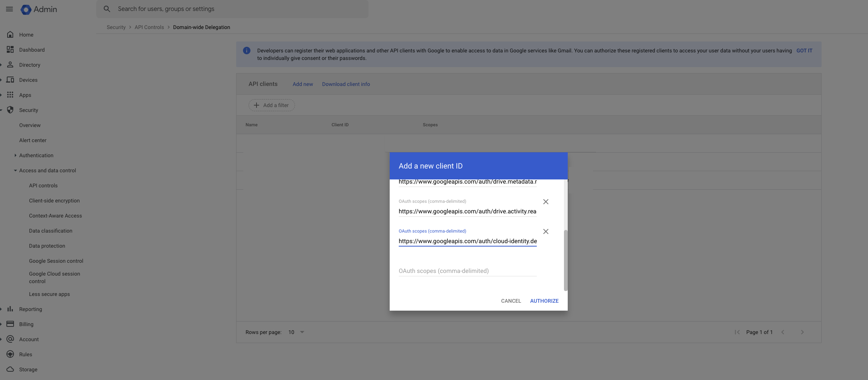Click the empty OAuth scopes field
Screen dimensions: 868x380
tap(467, 271)
